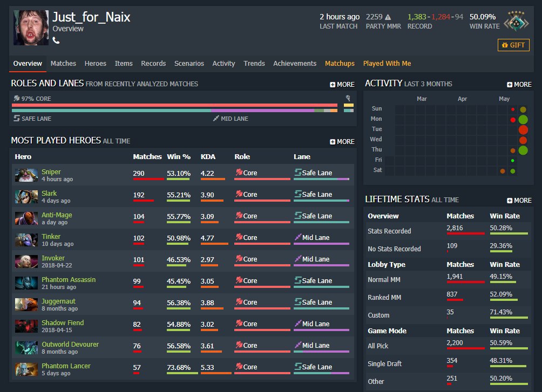Expand MORE for Activity section

tap(519, 85)
